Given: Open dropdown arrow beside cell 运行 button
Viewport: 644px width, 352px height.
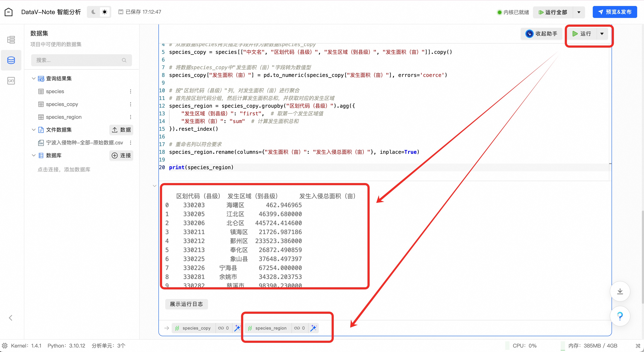Looking at the screenshot, I should tap(602, 34).
